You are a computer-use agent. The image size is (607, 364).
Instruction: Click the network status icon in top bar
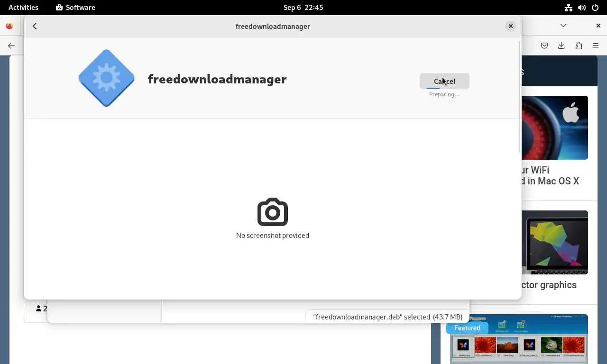coord(568,7)
